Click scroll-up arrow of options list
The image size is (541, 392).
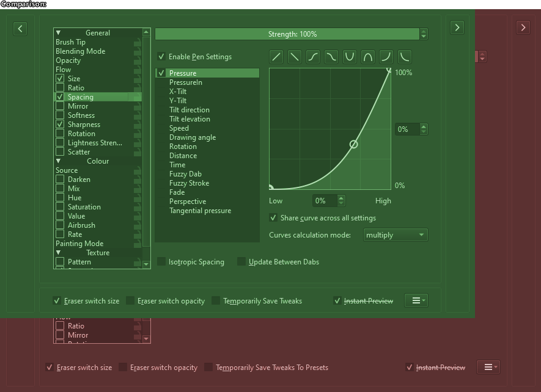(x=146, y=32)
